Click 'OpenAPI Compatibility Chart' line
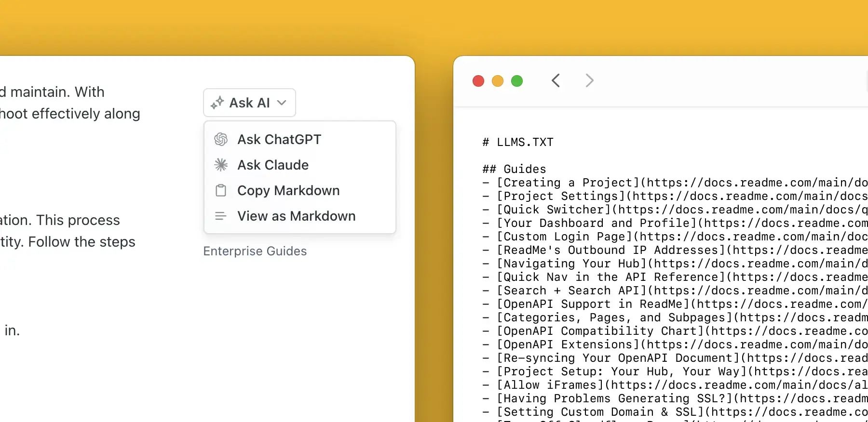 675,331
